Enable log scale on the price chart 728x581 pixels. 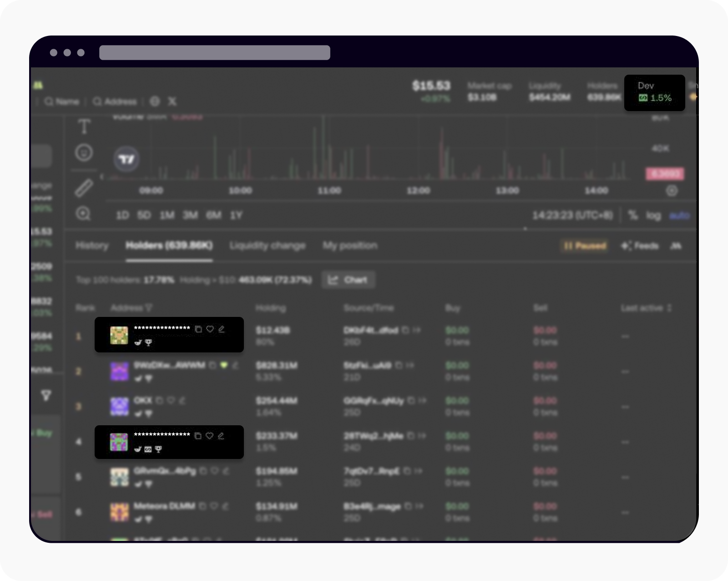(654, 215)
